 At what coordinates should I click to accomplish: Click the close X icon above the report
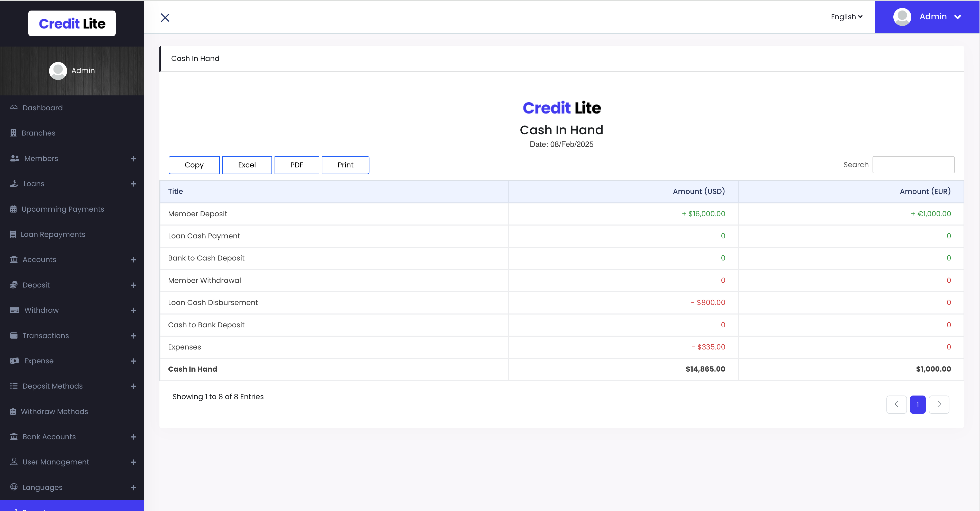point(165,17)
